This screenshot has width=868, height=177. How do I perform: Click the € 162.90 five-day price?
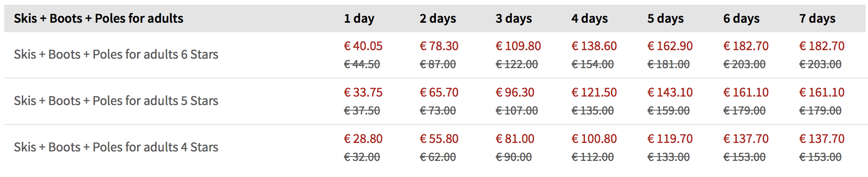pyautogui.click(x=670, y=46)
